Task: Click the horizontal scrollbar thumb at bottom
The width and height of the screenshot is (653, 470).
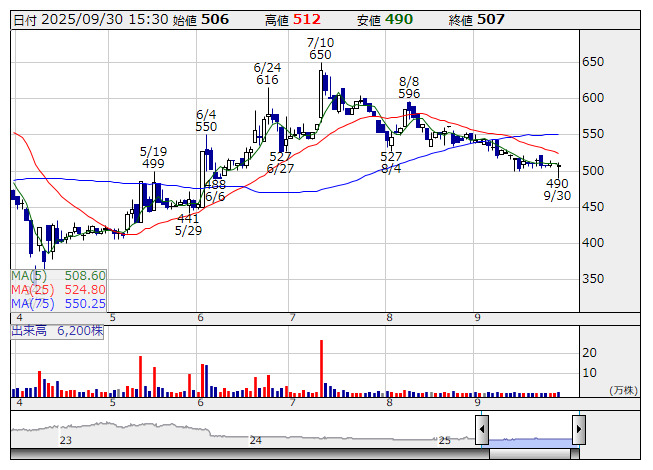Action: pos(530,454)
